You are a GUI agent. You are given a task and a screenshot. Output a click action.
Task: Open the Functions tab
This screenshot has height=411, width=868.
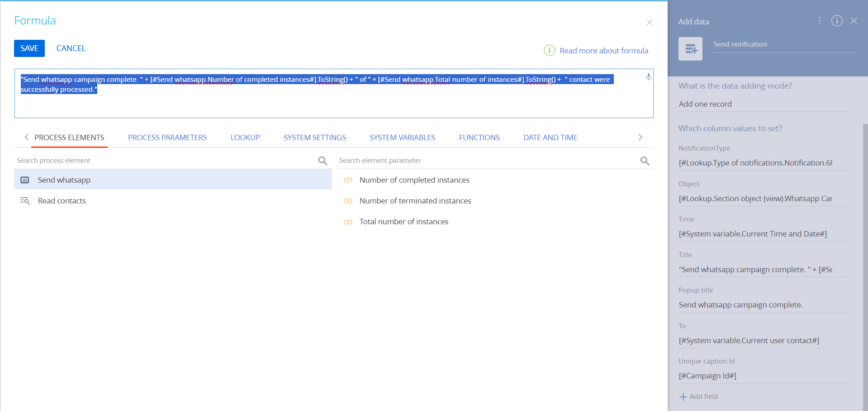point(479,137)
